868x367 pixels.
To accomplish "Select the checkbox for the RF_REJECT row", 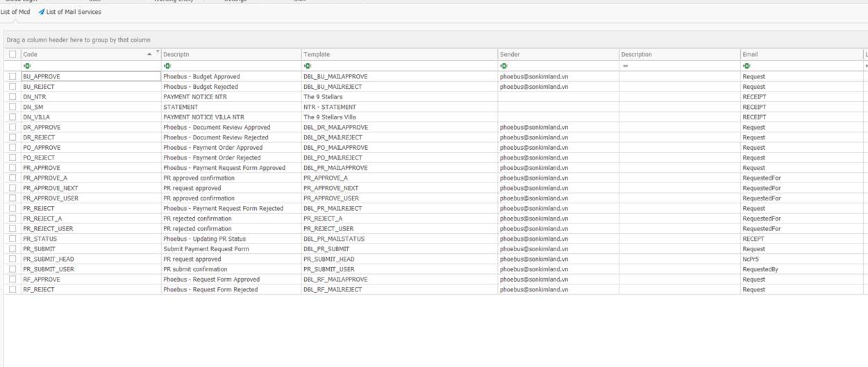I will (12, 289).
